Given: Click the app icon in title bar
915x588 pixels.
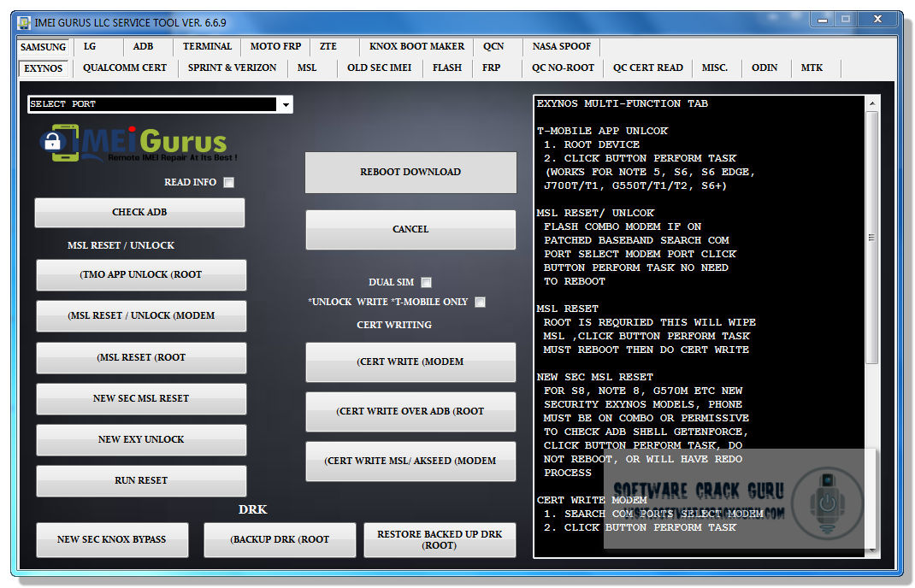Looking at the screenshot, I should click(24, 23).
